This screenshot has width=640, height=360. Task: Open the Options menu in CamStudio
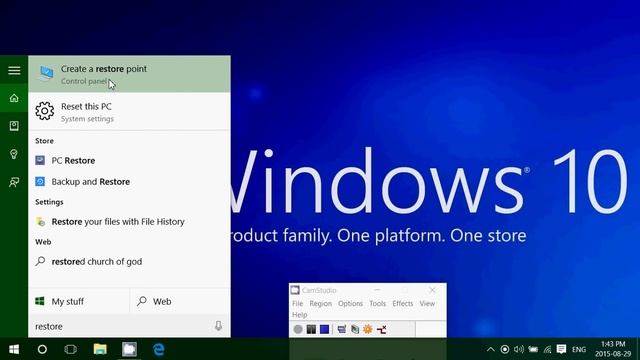coord(350,304)
